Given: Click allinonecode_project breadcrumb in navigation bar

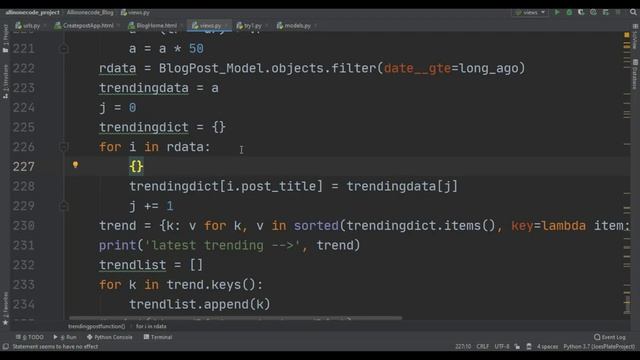Looking at the screenshot, I should point(32,13).
